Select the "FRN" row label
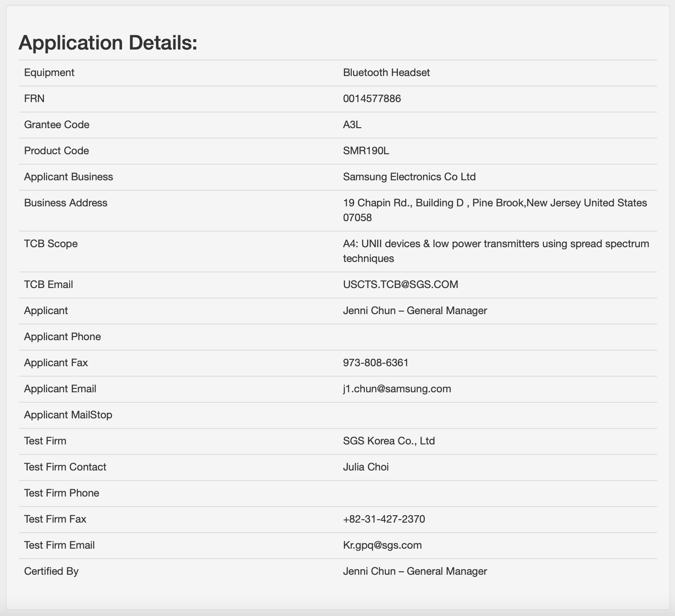 pyautogui.click(x=34, y=99)
